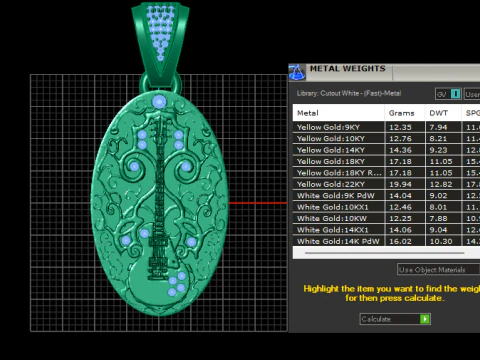Select the White Gold:14K PdW row

pos(386,241)
